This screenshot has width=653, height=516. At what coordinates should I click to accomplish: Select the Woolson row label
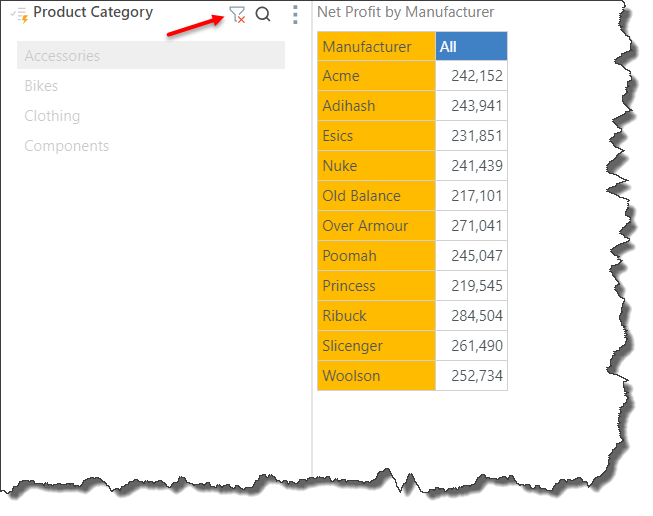[x=376, y=376]
